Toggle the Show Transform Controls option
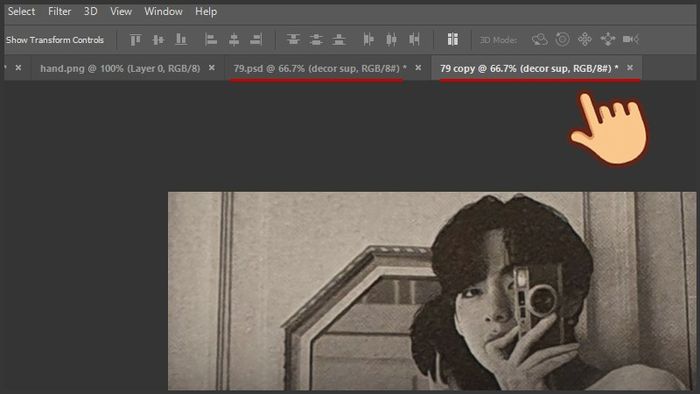The image size is (700, 394). point(54,40)
